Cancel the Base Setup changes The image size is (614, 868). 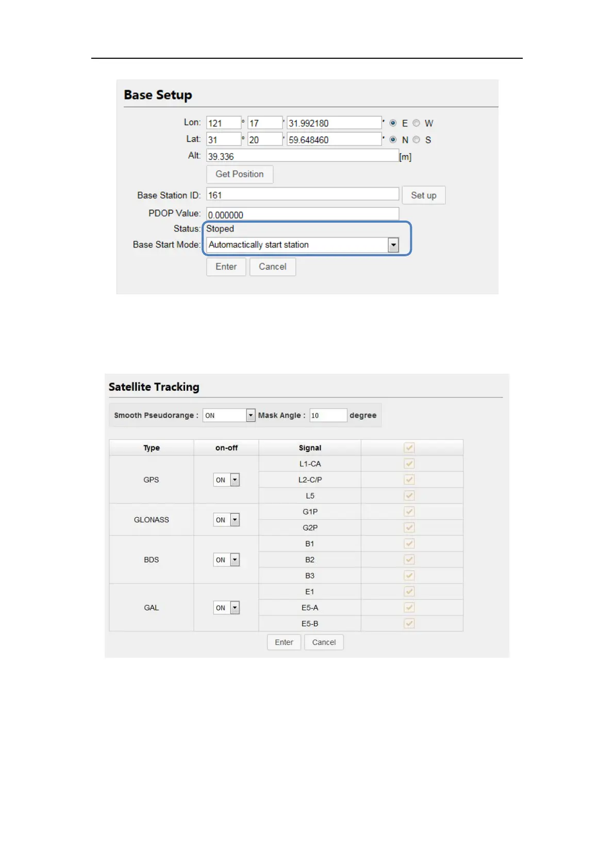pyautogui.click(x=272, y=266)
